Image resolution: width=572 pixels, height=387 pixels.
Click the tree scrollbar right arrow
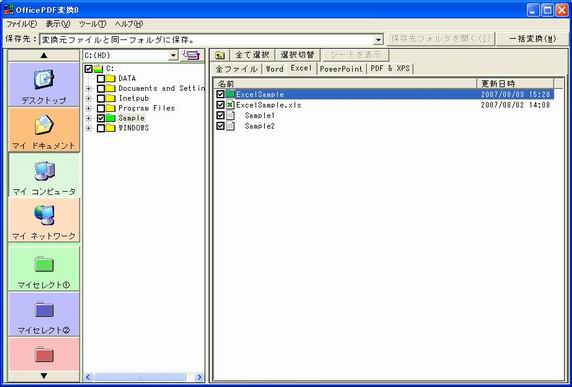(x=199, y=377)
